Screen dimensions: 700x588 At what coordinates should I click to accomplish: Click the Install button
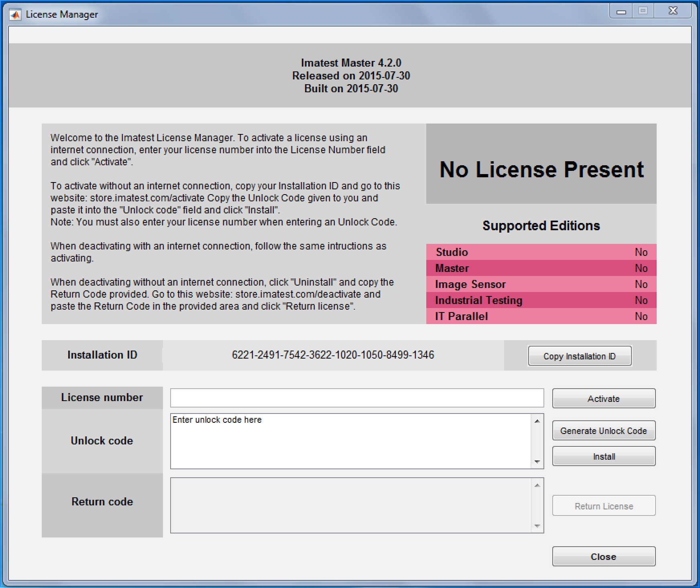[604, 456]
